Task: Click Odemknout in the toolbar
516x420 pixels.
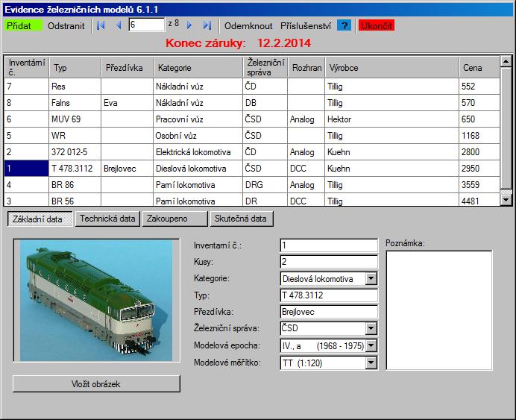Action: (248, 25)
